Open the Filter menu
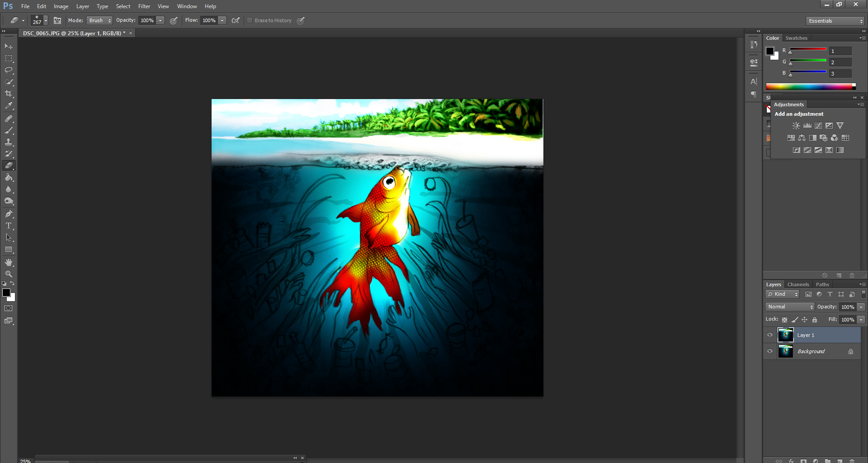 click(x=144, y=6)
